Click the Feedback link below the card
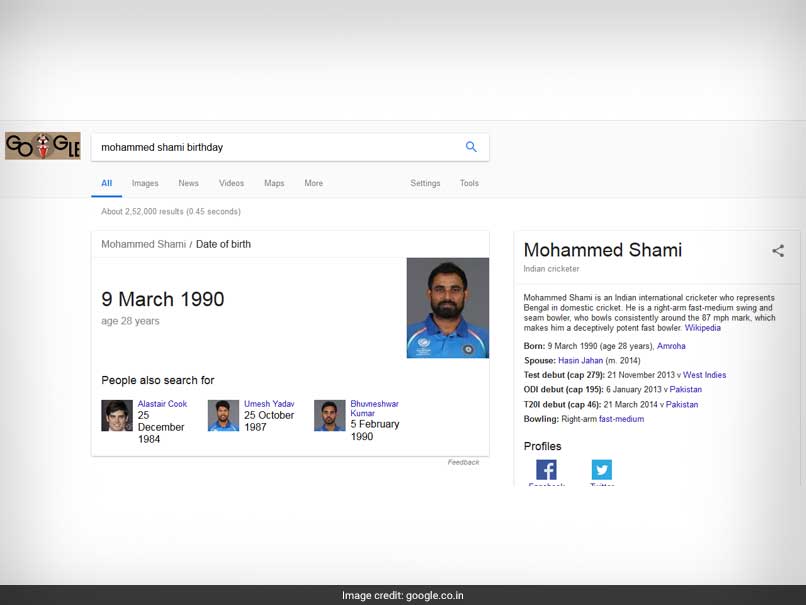 [x=463, y=462]
